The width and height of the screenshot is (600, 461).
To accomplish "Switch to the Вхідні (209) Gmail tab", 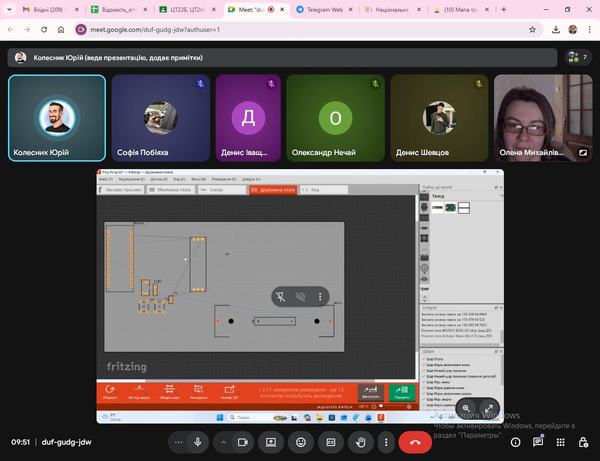I will click(40, 9).
